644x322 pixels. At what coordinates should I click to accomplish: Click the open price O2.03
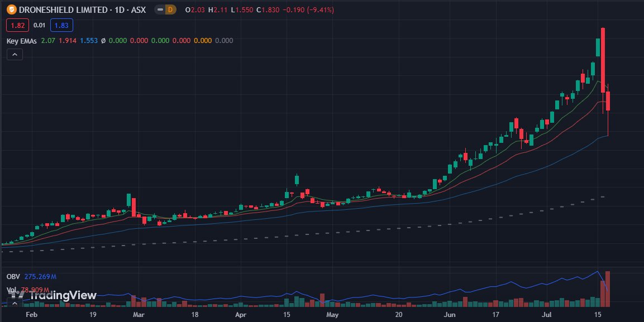point(195,10)
